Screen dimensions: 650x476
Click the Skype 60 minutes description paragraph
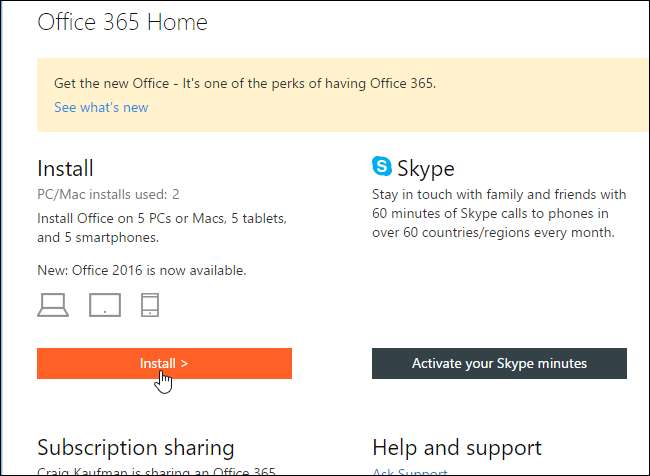(499, 213)
